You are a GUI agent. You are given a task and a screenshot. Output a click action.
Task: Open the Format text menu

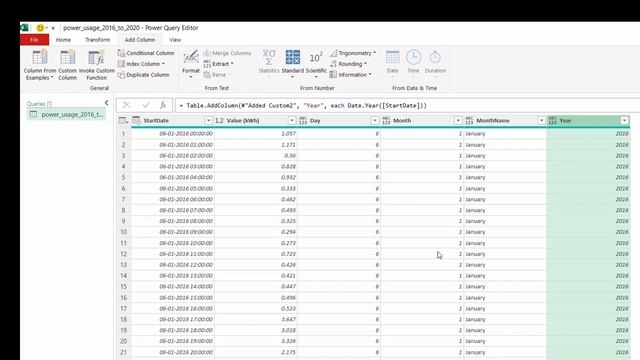(x=191, y=64)
